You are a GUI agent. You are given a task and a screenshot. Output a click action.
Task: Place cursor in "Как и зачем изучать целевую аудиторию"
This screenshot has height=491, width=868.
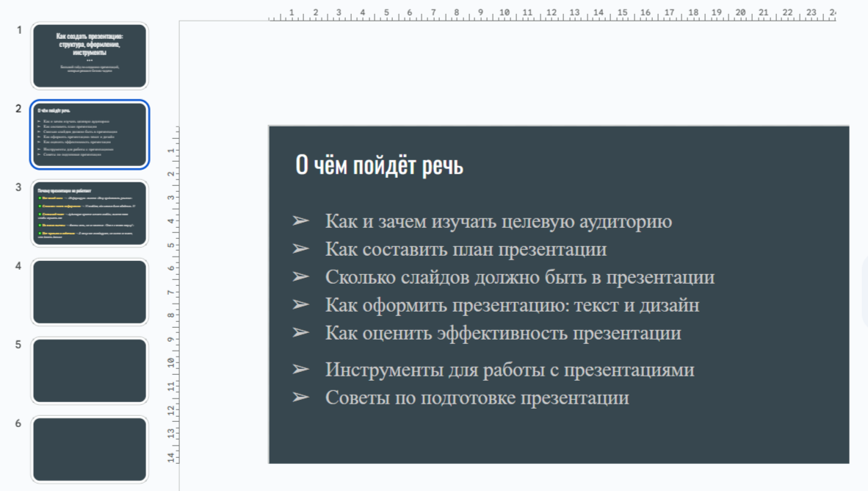[498, 221]
